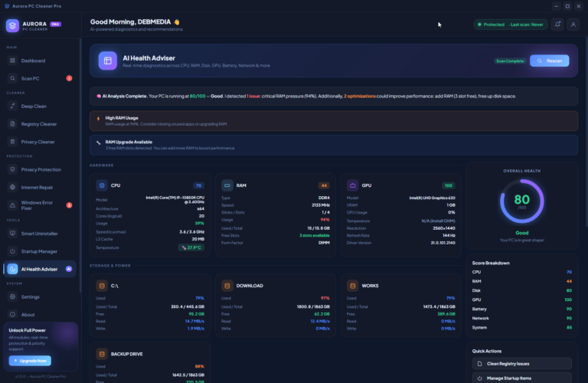The height and width of the screenshot is (383, 588).
Task: Click the PRO badge by Aurora
Action: pyautogui.click(x=55, y=24)
